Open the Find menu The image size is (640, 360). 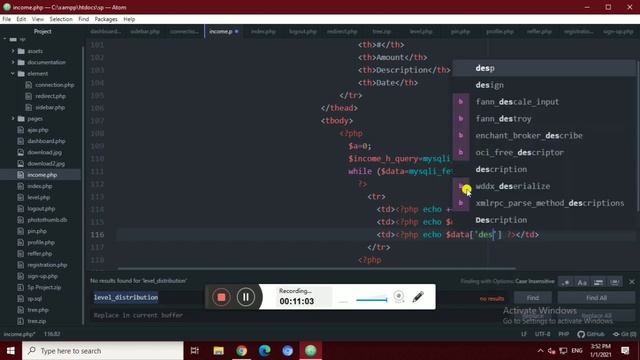[84, 19]
